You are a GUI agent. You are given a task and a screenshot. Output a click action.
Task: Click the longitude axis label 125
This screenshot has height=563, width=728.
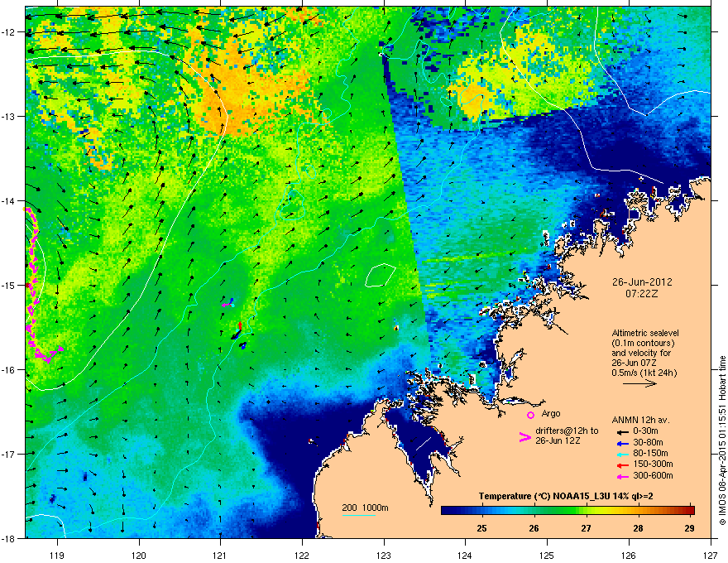tap(547, 555)
